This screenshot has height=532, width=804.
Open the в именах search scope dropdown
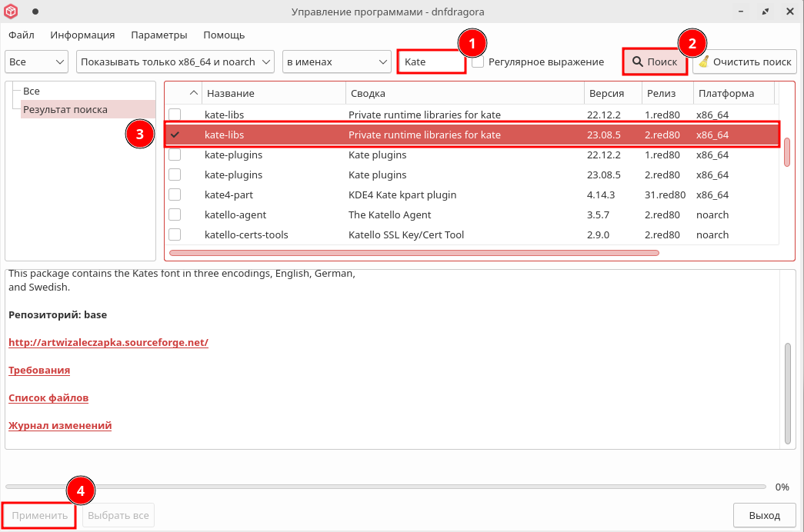click(336, 62)
